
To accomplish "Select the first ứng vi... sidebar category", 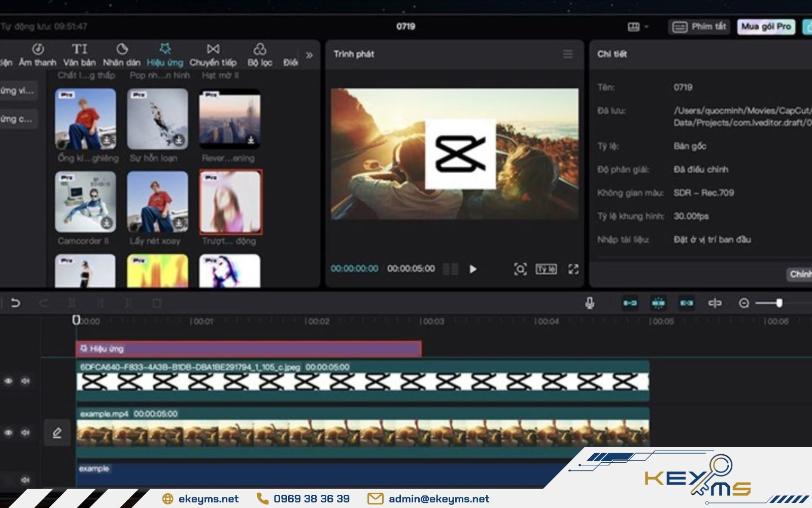I will [18, 91].
